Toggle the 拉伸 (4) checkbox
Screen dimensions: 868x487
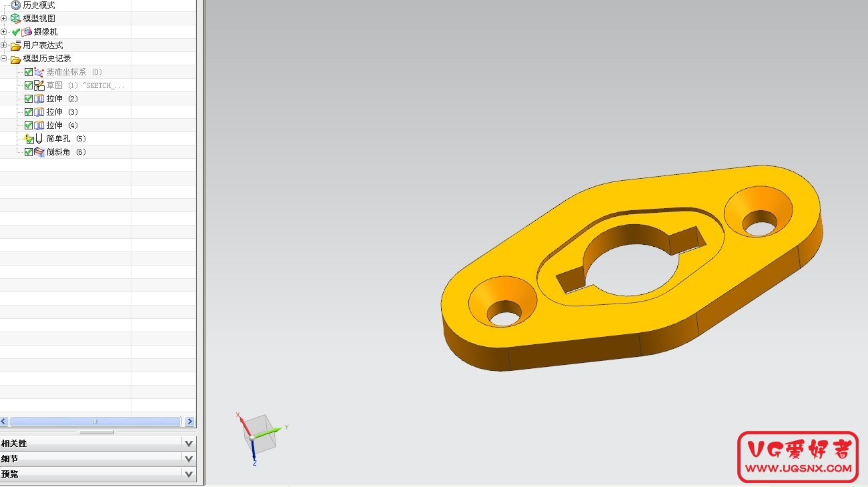click(29, 125)
